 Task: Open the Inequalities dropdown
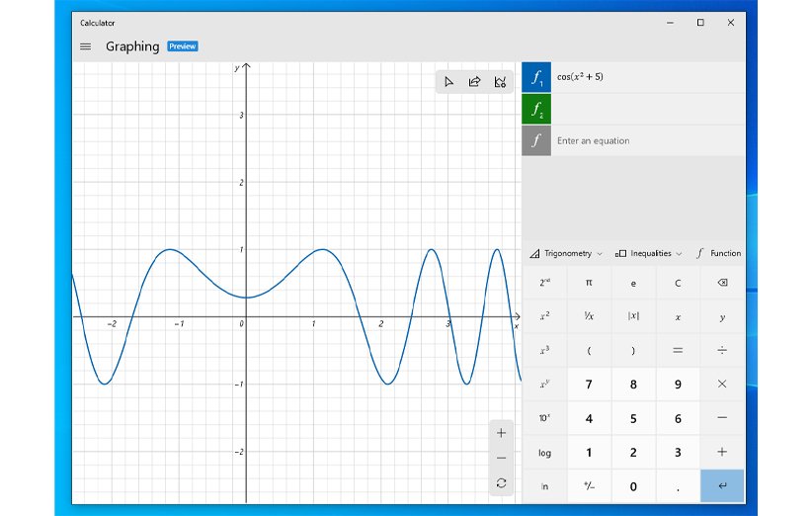649,253
